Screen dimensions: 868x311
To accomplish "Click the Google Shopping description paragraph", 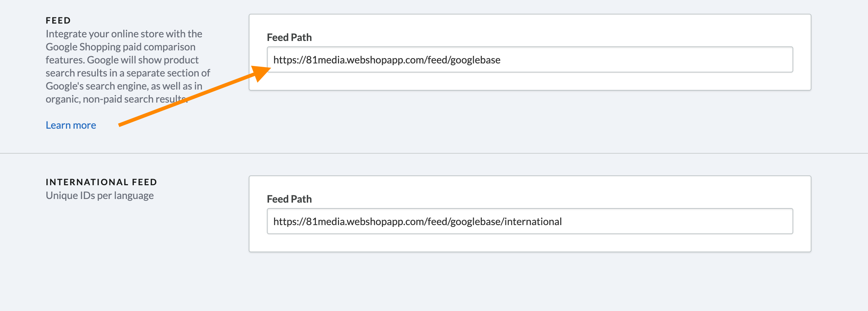I will (x=128, y=66).
